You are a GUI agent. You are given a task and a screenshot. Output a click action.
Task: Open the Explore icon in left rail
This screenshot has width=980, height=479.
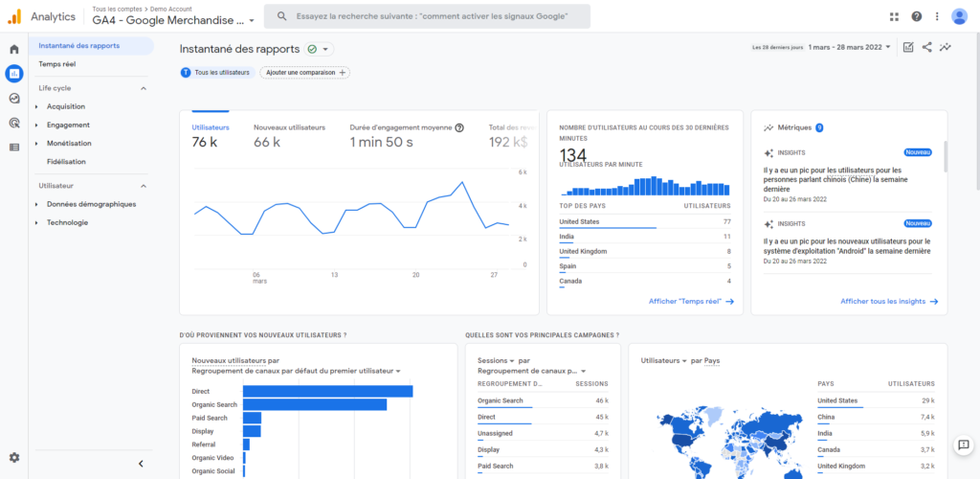pos(13,98)
